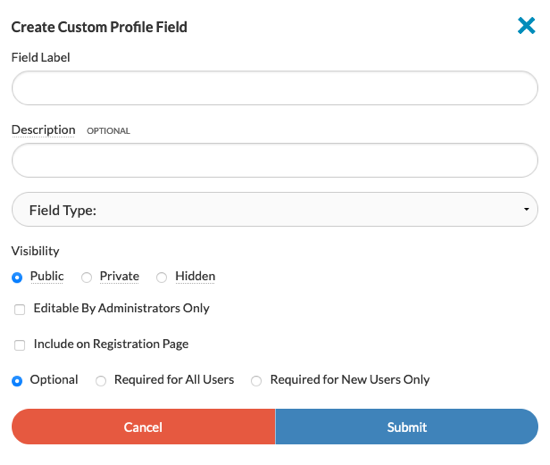550x465 pixels.
Task: Enable Editable By Administrators Only checkbox
Action: 20,310
